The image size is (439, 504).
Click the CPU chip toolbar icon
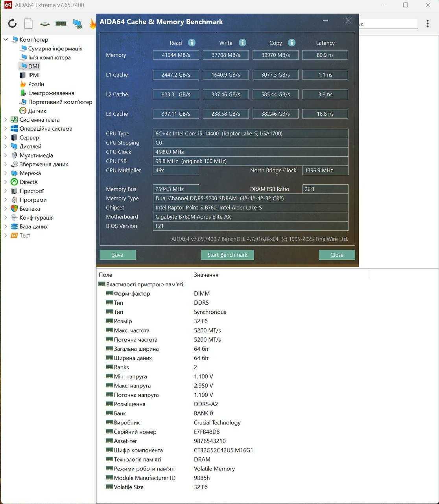click(45, 24)
